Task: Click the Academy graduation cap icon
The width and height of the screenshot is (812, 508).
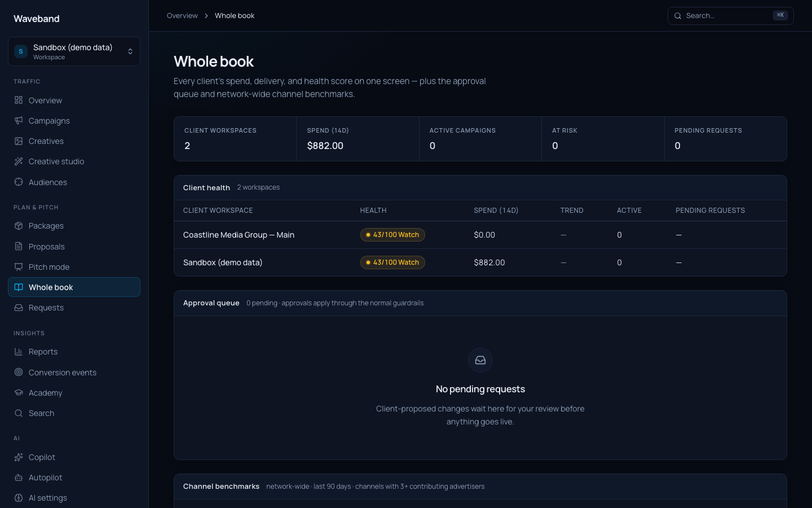Action: pyautogui.click(x=19, y=392)
